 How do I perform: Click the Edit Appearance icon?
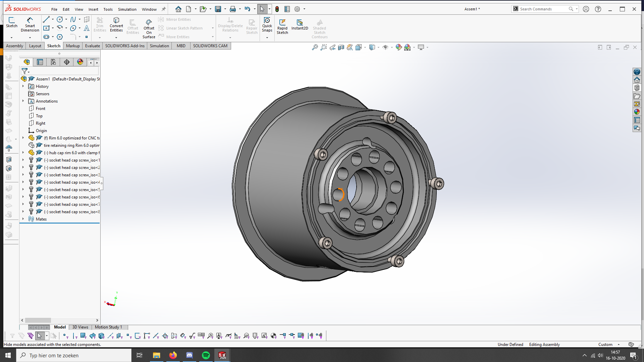coord(398,47)
